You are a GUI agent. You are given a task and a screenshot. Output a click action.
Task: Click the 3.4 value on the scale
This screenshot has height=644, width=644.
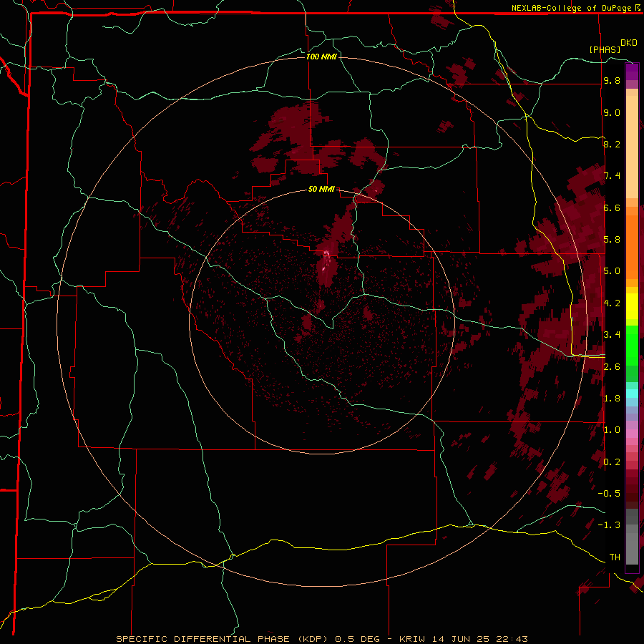tap(612, 335)
